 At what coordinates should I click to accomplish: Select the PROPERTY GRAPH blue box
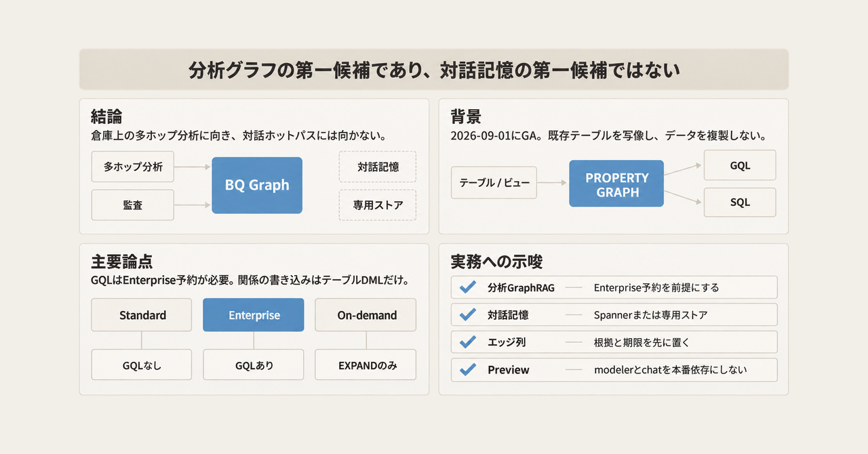(x=617, y=184)
